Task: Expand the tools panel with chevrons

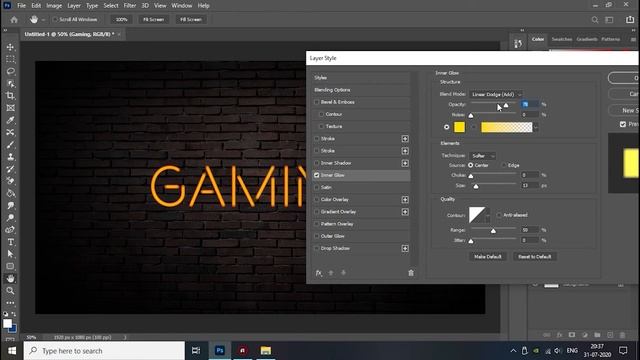Action: pyautogui.click(x=5, y=30)
